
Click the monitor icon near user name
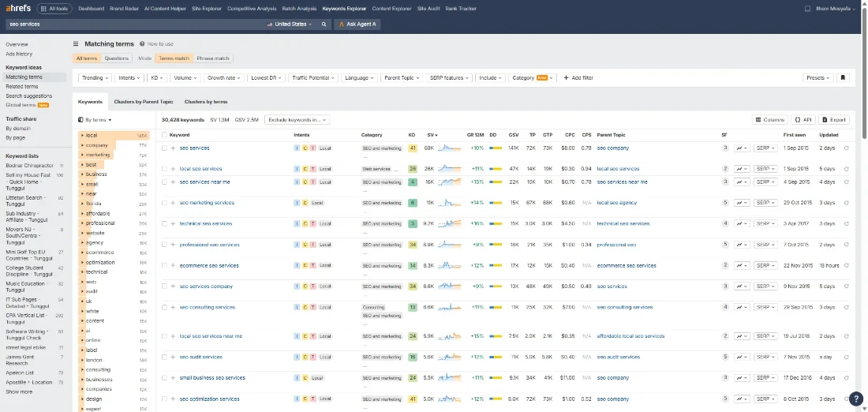pyautogui.click(x=808, y=9)
